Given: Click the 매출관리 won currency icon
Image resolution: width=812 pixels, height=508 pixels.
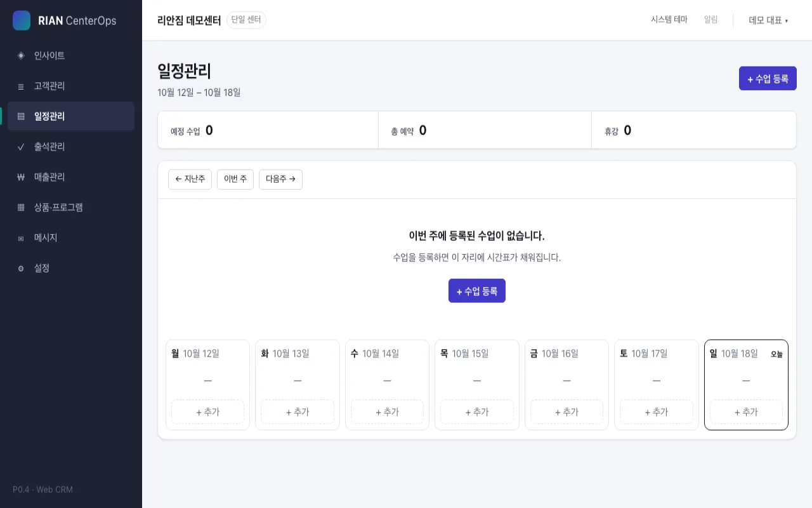Looking at the screenshot, I should [x=21, y=178].
